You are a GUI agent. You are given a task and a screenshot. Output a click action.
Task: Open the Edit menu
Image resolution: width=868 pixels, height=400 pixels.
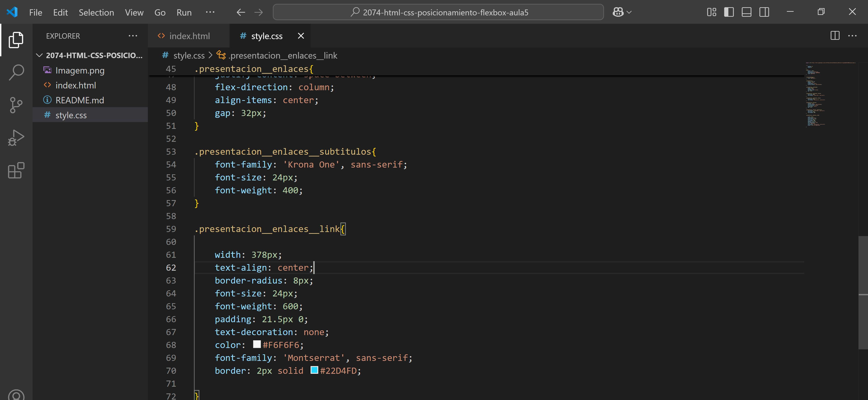[x=60, y=12]
